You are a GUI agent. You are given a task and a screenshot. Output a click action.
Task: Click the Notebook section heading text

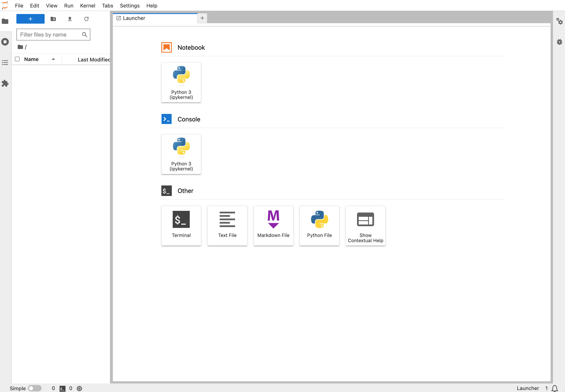click(x=191, y=47)
